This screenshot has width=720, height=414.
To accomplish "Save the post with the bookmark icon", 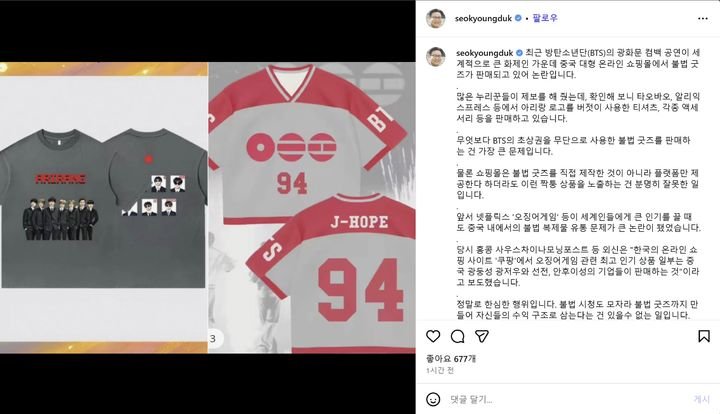I will pyautogui.click(x=703, y=336).
